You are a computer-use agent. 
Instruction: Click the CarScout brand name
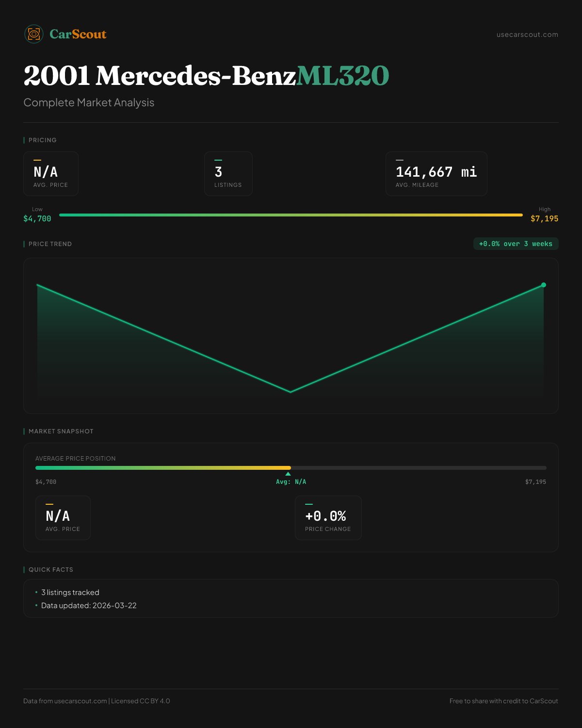click(x=78, y=34)
